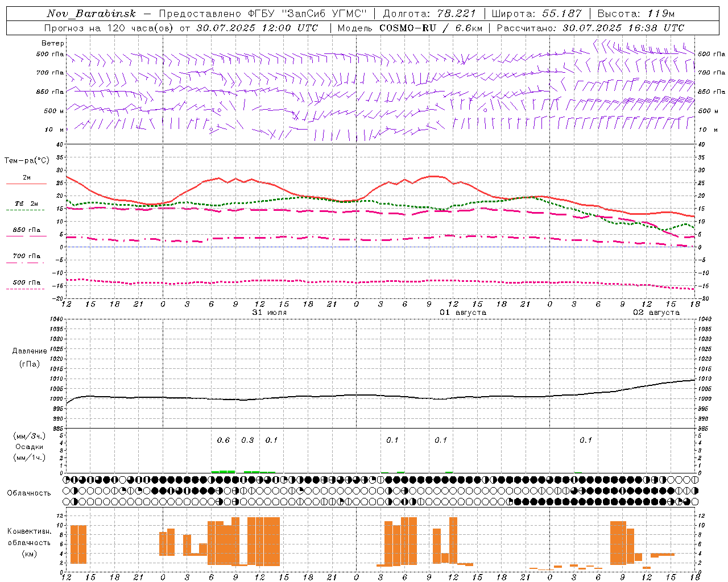Click the solid line of the 2м legend
Screen dimensions: 728x582
26,184
